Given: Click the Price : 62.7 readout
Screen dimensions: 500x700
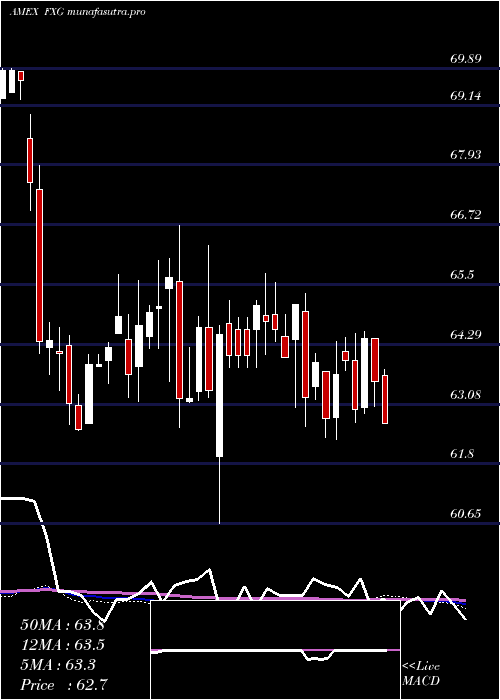Looking at the screenshot, I should point(63,685).
